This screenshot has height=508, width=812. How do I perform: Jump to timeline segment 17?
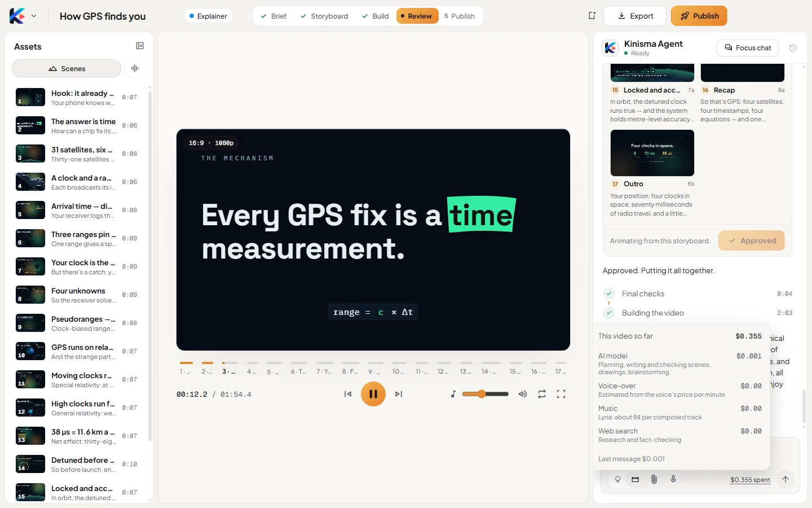tap(561, 367)
